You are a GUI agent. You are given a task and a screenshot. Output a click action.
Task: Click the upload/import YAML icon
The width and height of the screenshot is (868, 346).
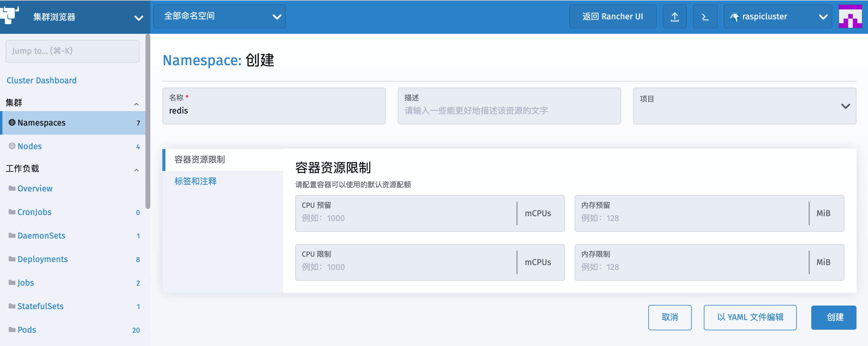pyautogui.click(x=674, y=17)
